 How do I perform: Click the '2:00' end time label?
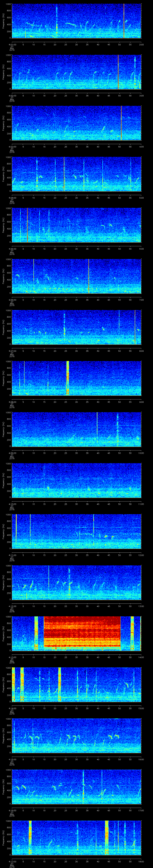click(x=141, y=44)
